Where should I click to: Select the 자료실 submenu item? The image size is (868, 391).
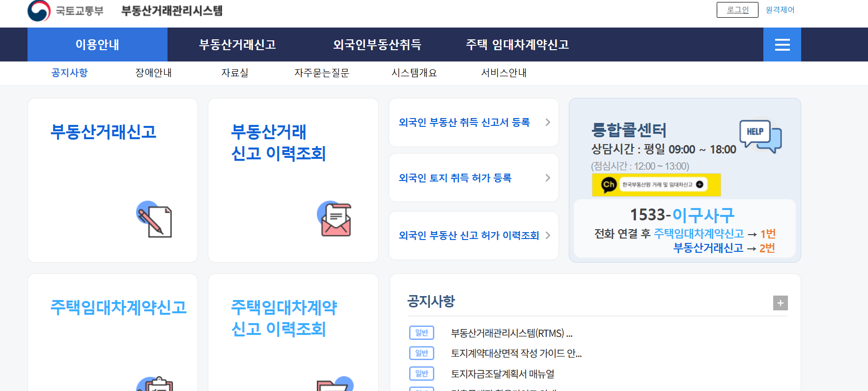[235, 73]
